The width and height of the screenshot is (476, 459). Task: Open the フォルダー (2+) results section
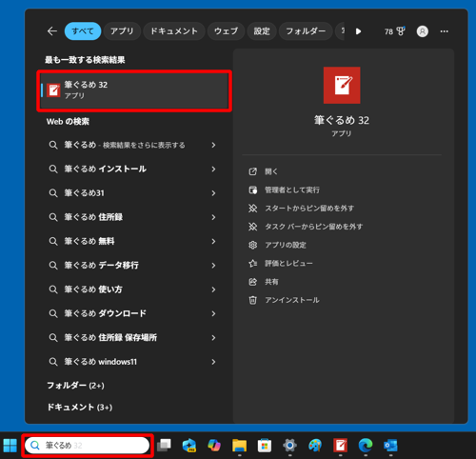click(75, 386)
